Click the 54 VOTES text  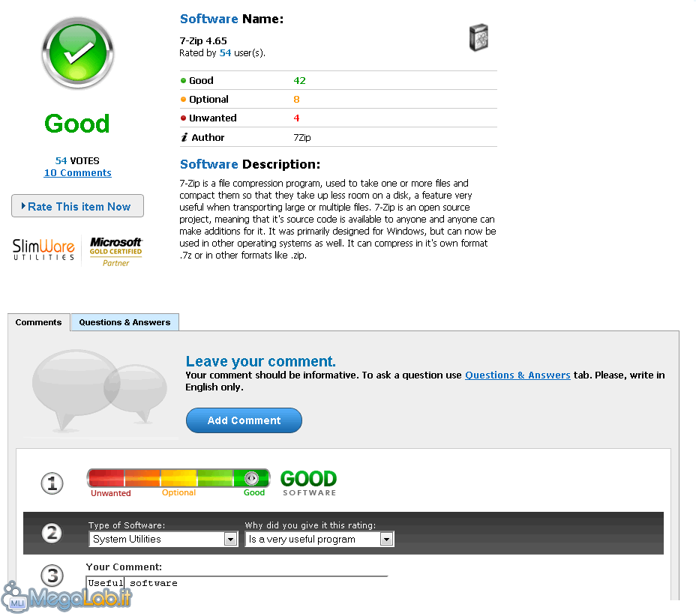(77, 161)
